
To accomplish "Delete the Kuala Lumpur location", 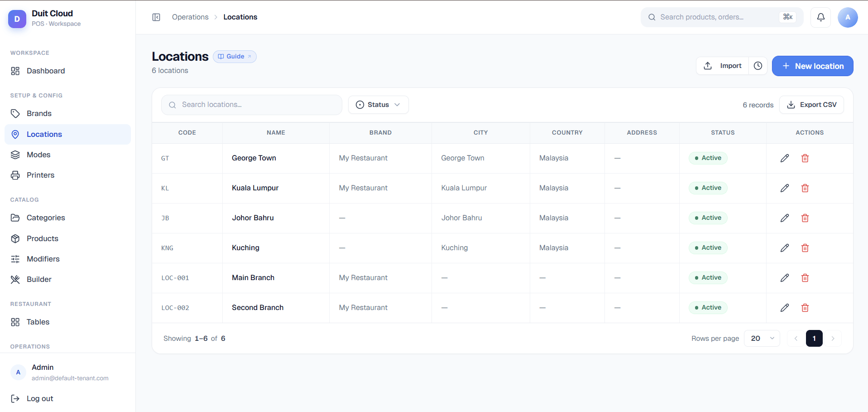I will [805, 188].
